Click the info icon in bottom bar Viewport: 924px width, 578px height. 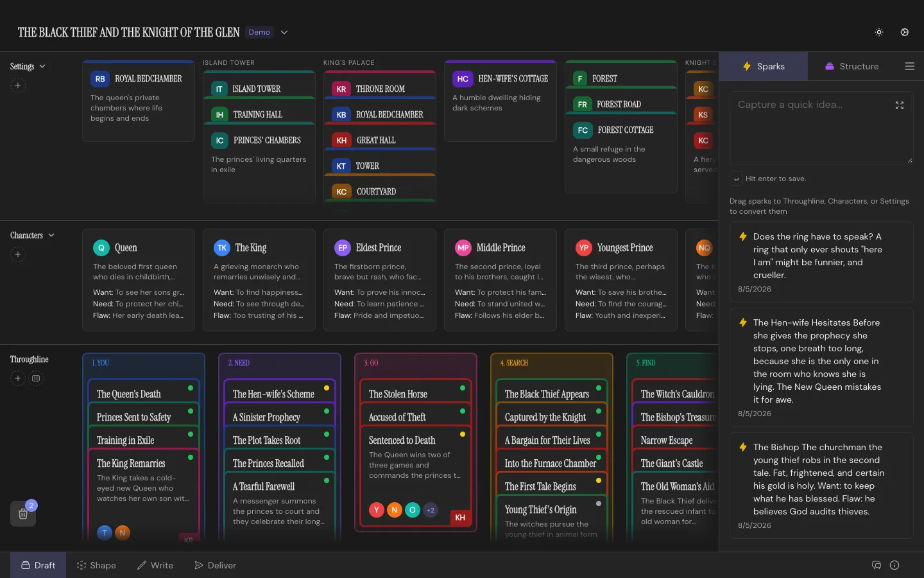coord(894,565)
